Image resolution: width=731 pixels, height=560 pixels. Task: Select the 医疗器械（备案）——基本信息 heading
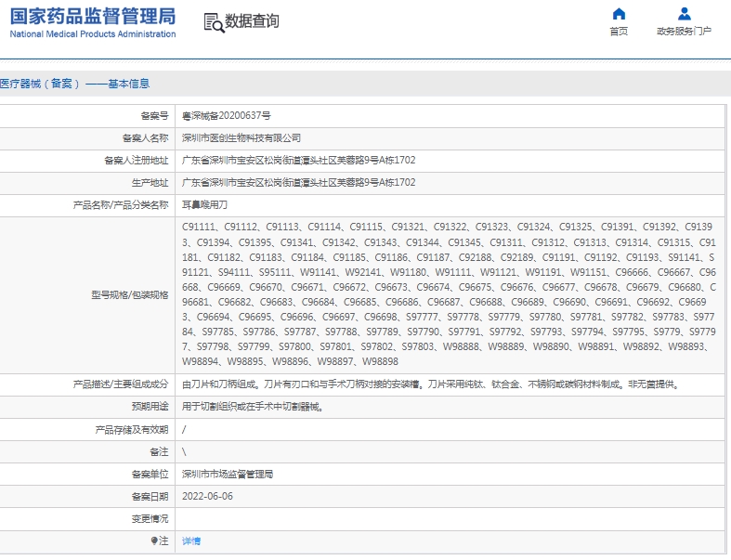click(74, 84)
